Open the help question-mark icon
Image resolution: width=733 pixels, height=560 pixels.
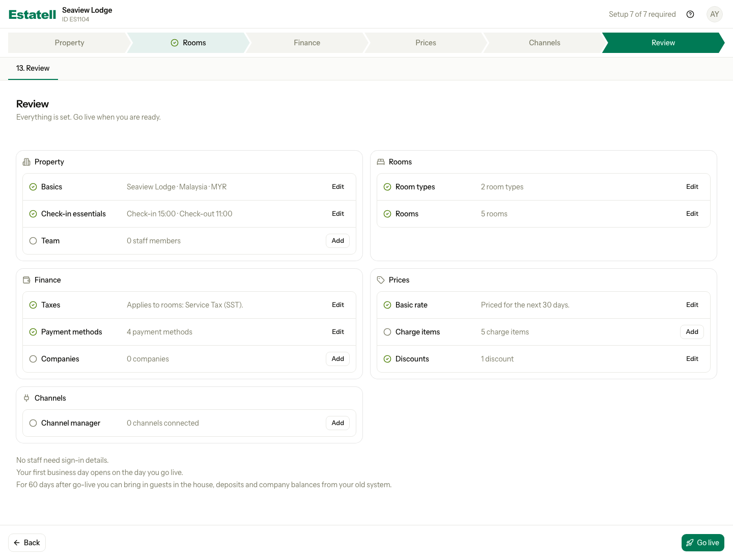[x=690, y=14]
